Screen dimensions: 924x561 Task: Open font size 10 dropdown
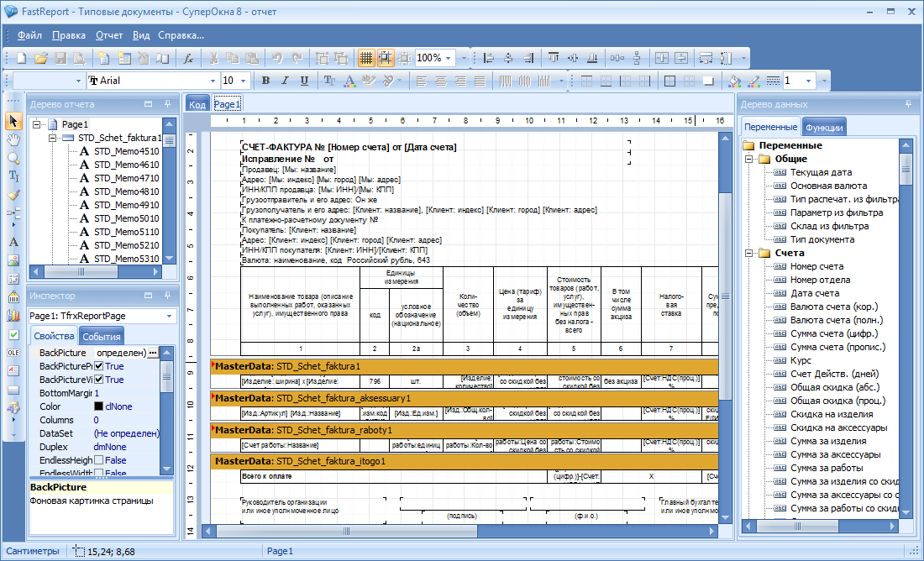(244, 81)
